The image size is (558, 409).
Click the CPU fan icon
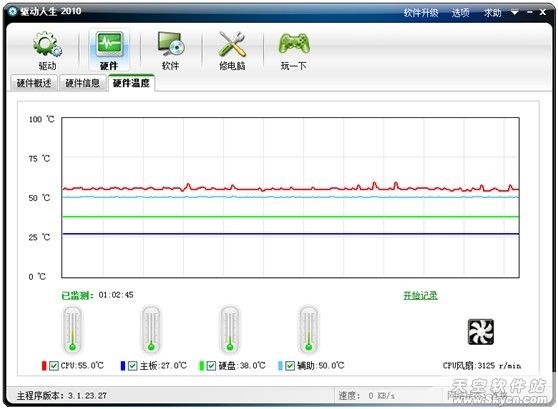[481, 332]
